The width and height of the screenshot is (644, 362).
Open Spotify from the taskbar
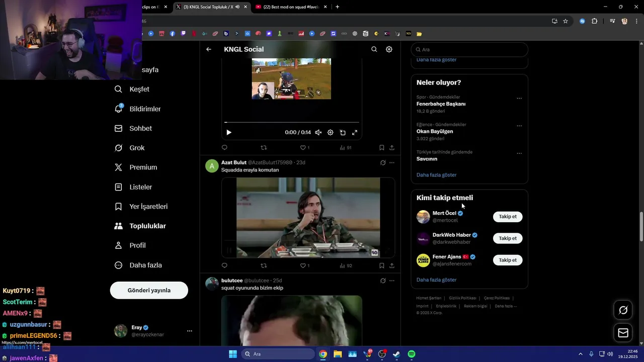point(411,354)
